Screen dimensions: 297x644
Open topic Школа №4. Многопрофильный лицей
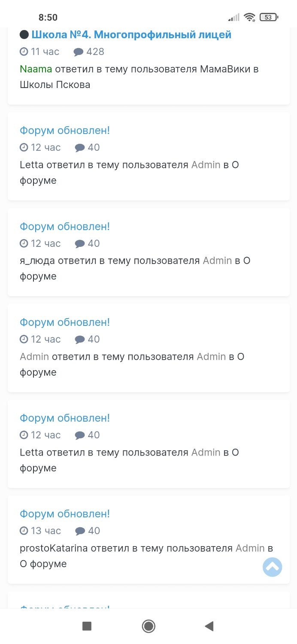pyautogui.click(x=131, y=35)
